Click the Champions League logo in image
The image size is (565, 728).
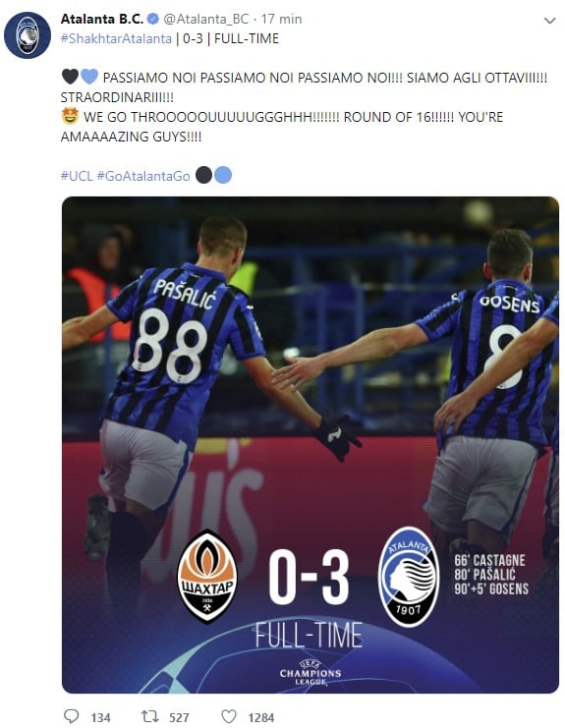tap(311, 673)
